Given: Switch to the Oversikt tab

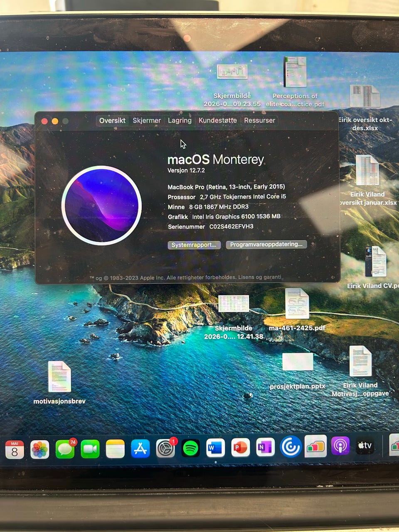Looking at the screenshot, I should pos(112,121).
